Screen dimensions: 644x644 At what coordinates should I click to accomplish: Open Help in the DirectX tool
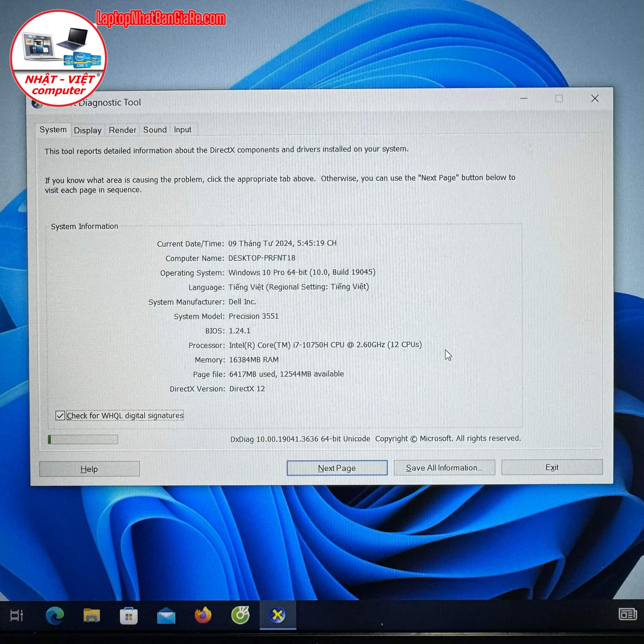89,469
